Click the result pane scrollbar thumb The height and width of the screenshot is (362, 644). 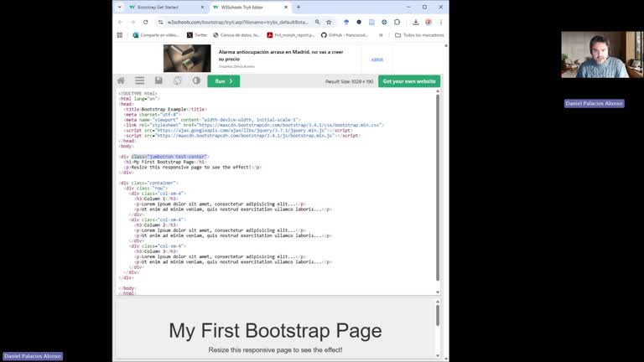[x=438, y=315]
